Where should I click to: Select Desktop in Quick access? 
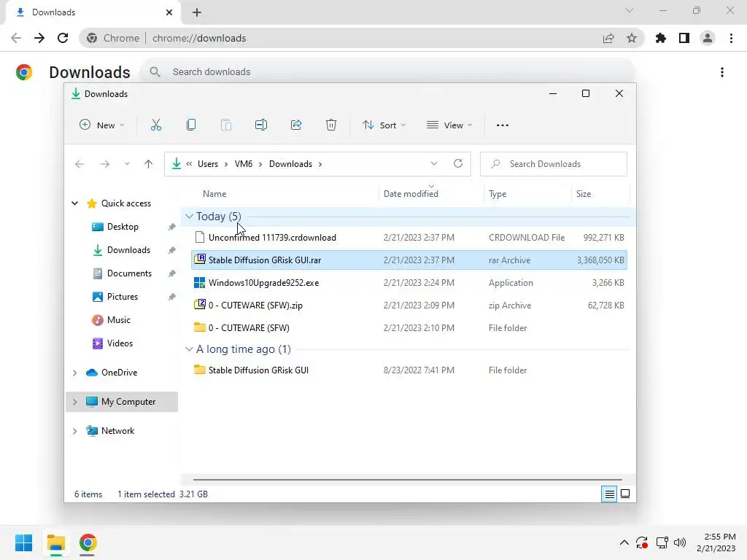pyautogui.click(x=123, y=227)
